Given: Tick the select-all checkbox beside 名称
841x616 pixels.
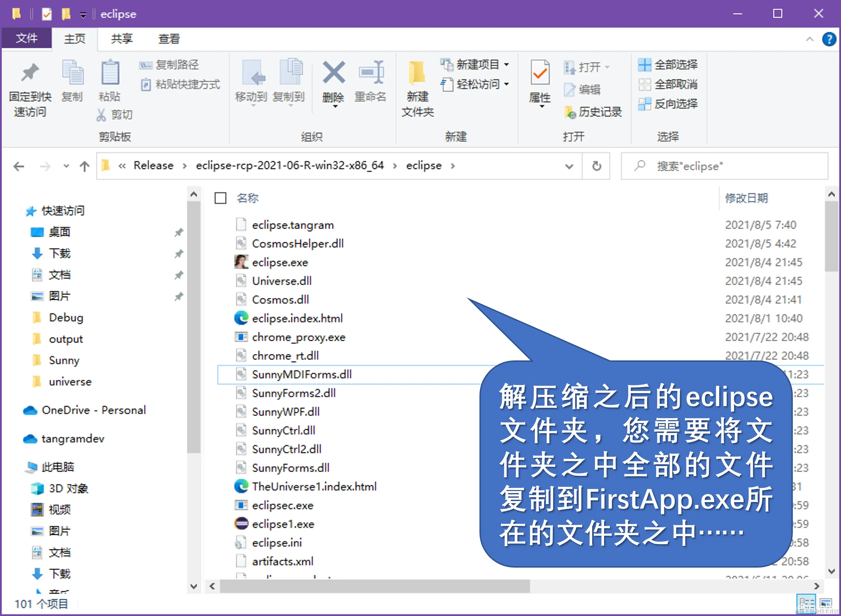Looking at the screenshot, I should click(220, 198).
